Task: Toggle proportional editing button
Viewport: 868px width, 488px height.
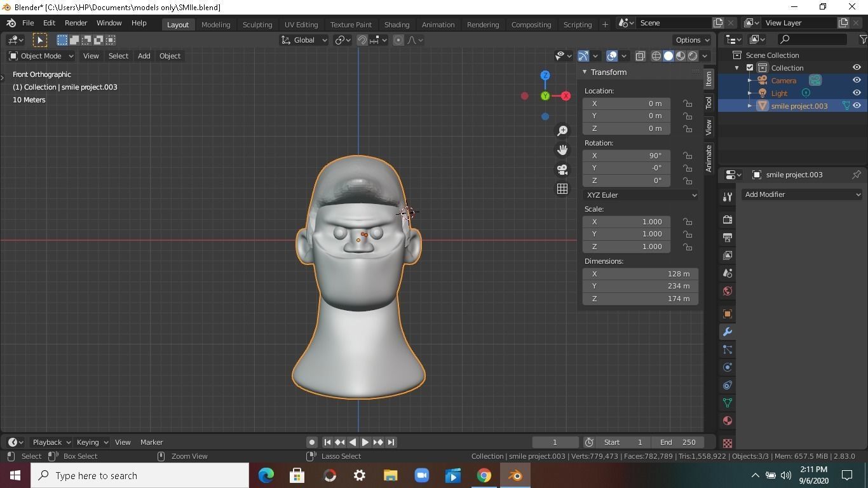Action: pyautogui.click(x=398, y=40)
